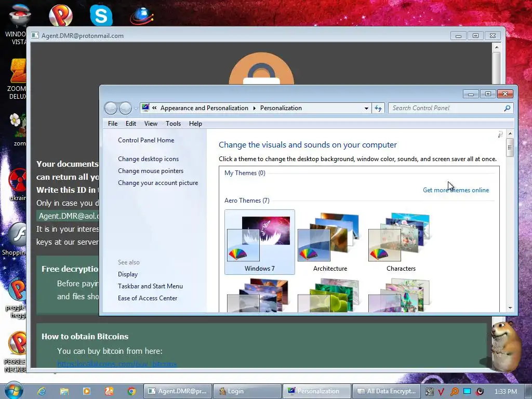Image resolution: width=532 pixels, height=399 pixels.
Task: Open the Zoom Deluxe desktop icon
Action: [x=17, y=79]
